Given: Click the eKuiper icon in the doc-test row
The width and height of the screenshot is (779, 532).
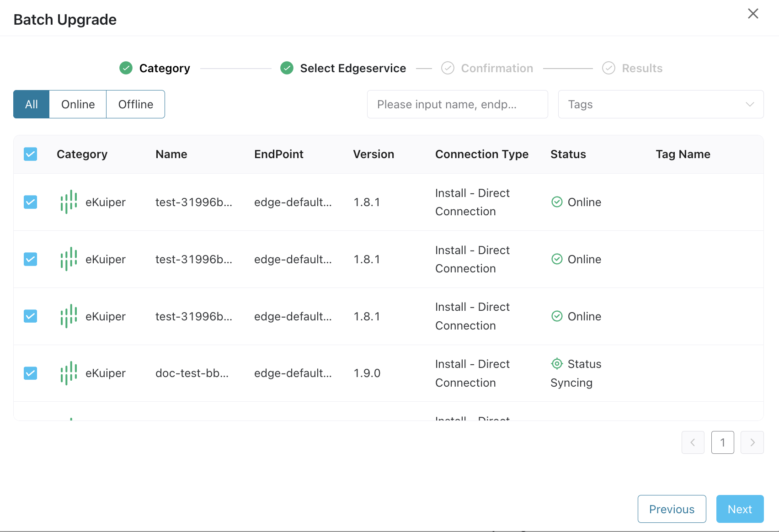Looking at the screenshot, I should [69, 373].
